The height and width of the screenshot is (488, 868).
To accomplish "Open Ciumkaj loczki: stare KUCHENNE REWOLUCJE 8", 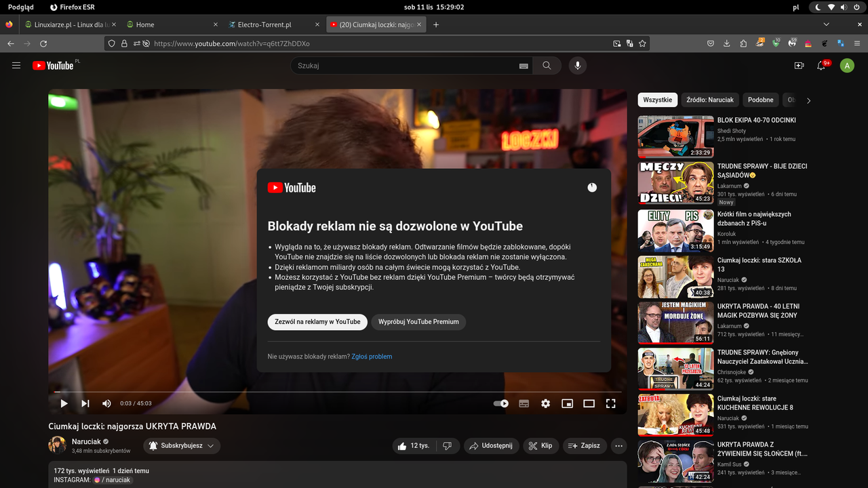I will (756, 403).
